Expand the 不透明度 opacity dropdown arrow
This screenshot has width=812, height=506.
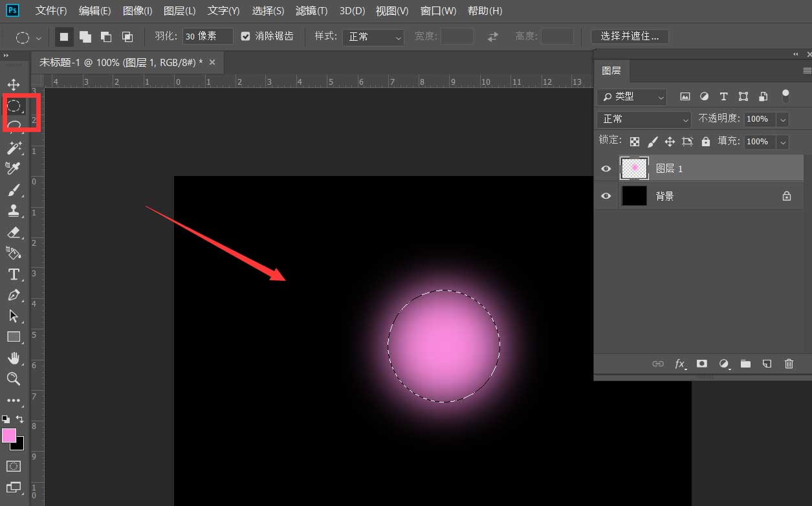click(783, 119)
